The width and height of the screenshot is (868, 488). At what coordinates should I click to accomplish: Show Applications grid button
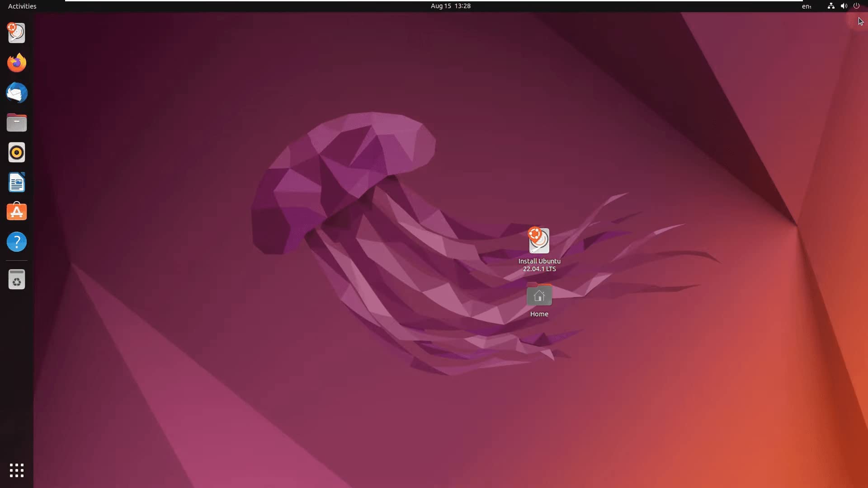17,470
